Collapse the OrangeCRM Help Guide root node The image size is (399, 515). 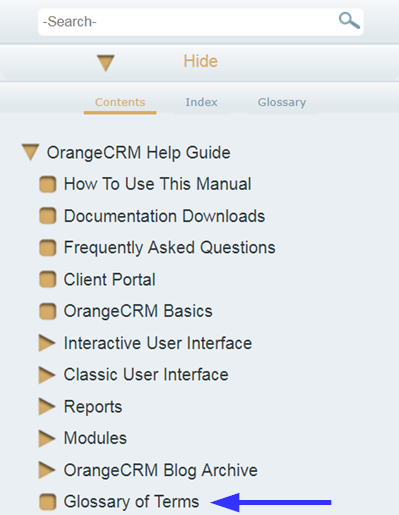tap(31, 152)
